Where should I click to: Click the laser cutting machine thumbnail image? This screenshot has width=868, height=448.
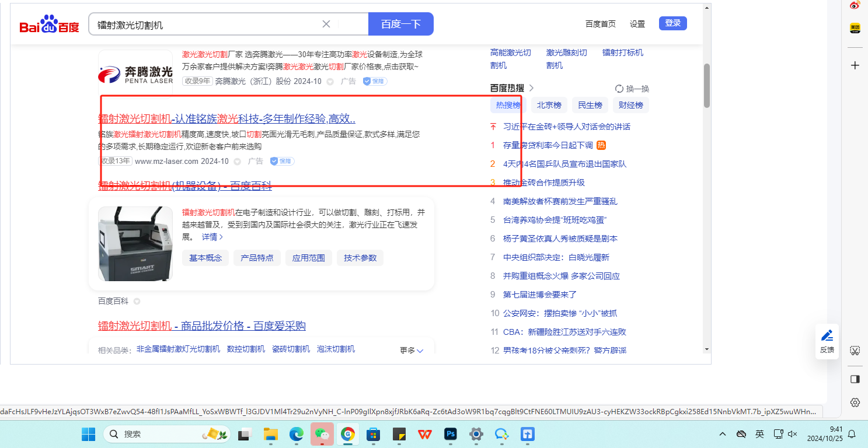tap(135, 244)
